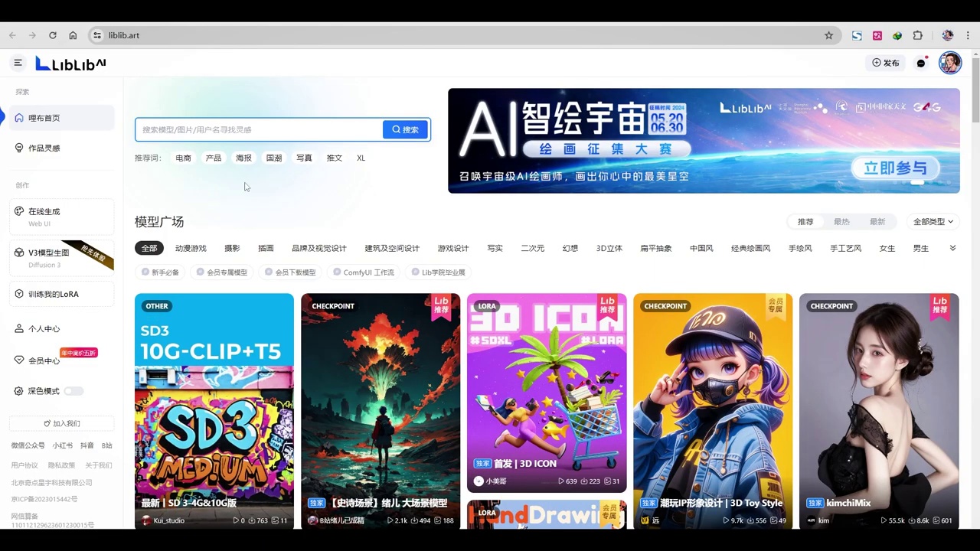Toggle the 会员专属模型 filter
The height and width of the screenshot is (551, 980).
tap(221, 272)
